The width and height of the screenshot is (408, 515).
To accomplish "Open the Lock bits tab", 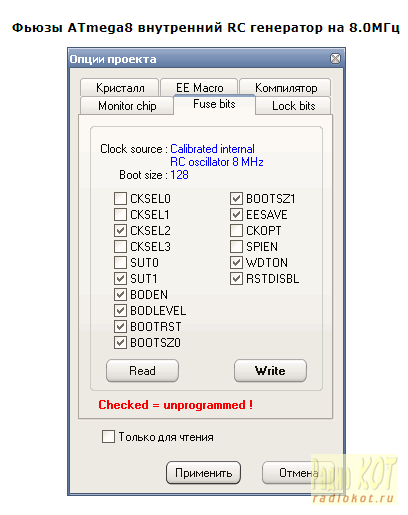I will (x=293, y=106).
